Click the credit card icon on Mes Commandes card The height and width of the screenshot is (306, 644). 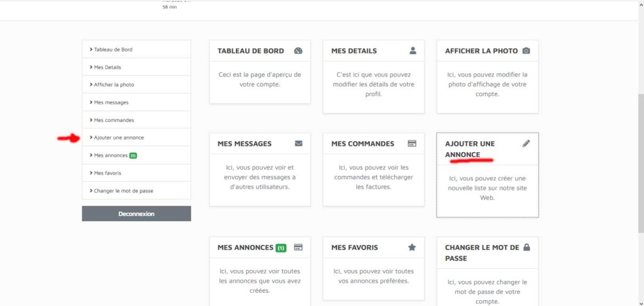click(x=412, y=143)
